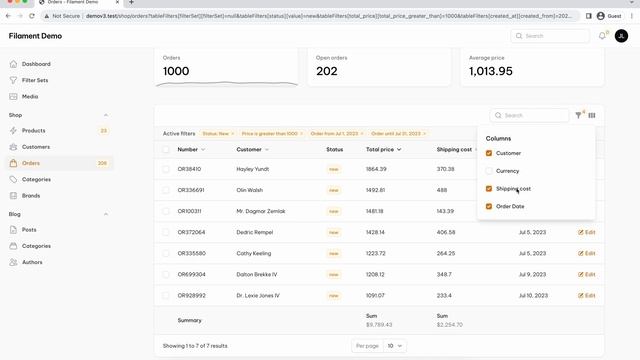
Task: Toggle the columns manager icon
Action: coord(592,116)
